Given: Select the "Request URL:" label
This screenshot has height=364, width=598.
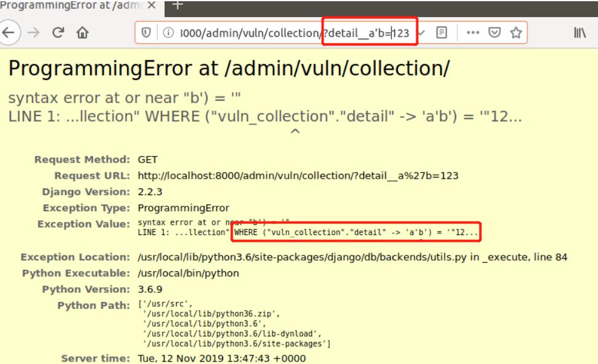Looking at the screenshot, I should 92,176.
